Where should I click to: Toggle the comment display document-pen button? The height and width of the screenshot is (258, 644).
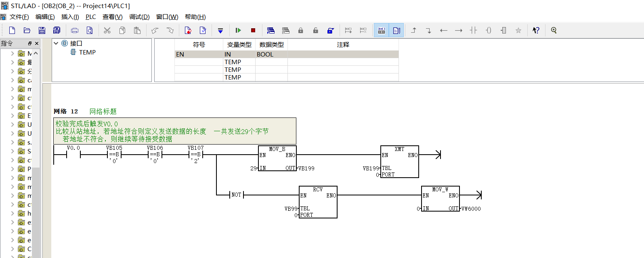click(396, 30)
